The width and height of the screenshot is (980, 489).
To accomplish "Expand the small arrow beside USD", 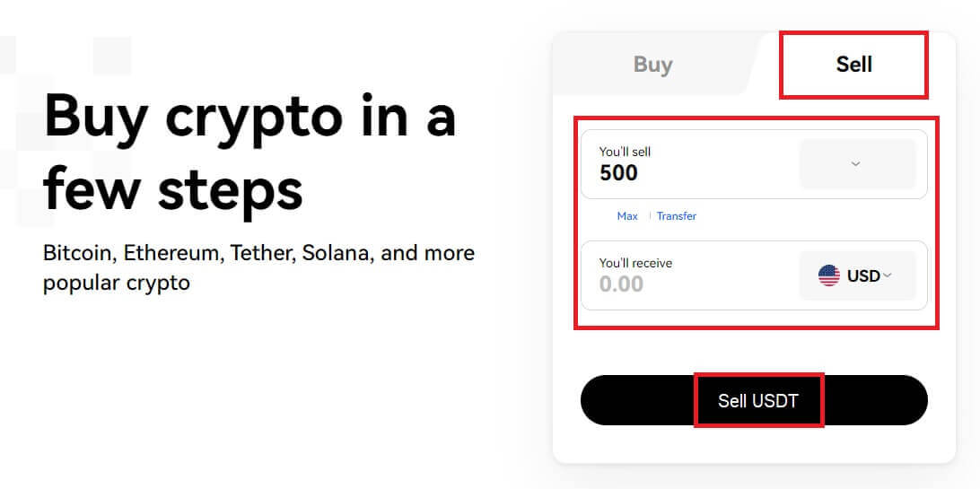I will tap(888, 275).
